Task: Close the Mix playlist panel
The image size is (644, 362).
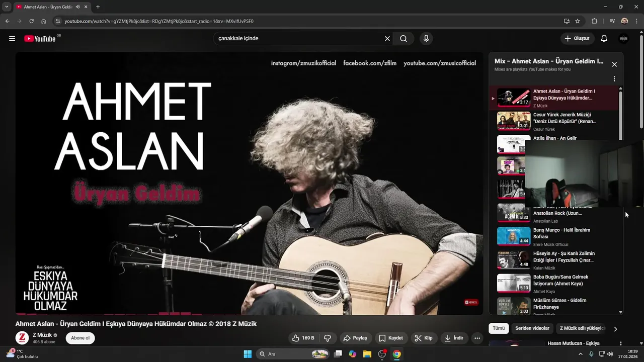Action: click(x=614, y=64)
